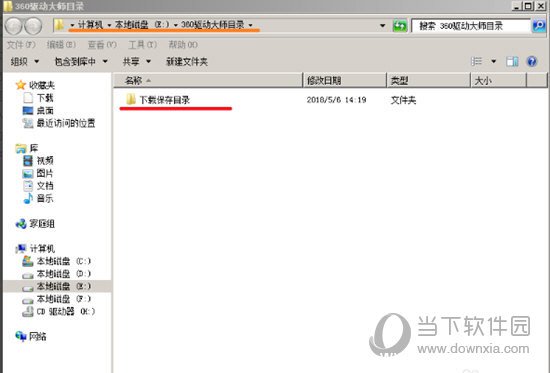Open the 组织 dropdown
The height and width of the screenshot is (373, 550).
tap(25, 62)
